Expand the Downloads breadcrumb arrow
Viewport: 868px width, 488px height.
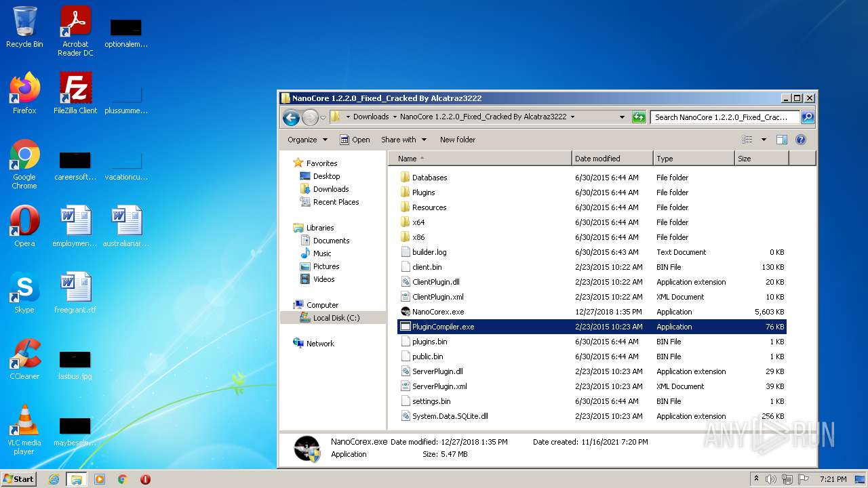[395, 117]
